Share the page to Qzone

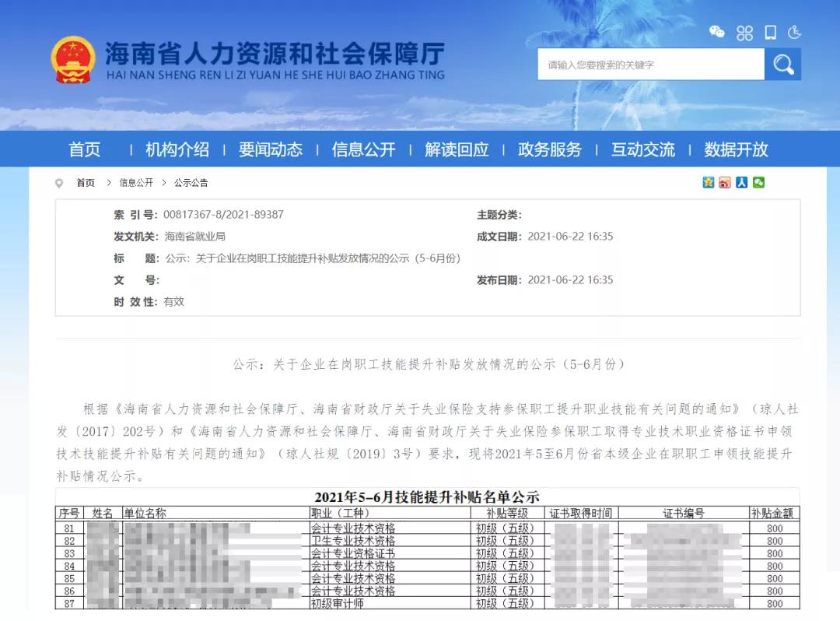(x=707, y=183)
